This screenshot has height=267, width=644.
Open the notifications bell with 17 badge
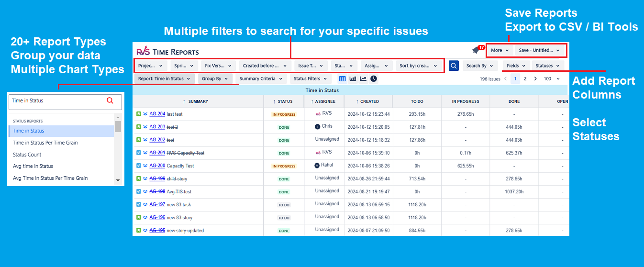476,50
